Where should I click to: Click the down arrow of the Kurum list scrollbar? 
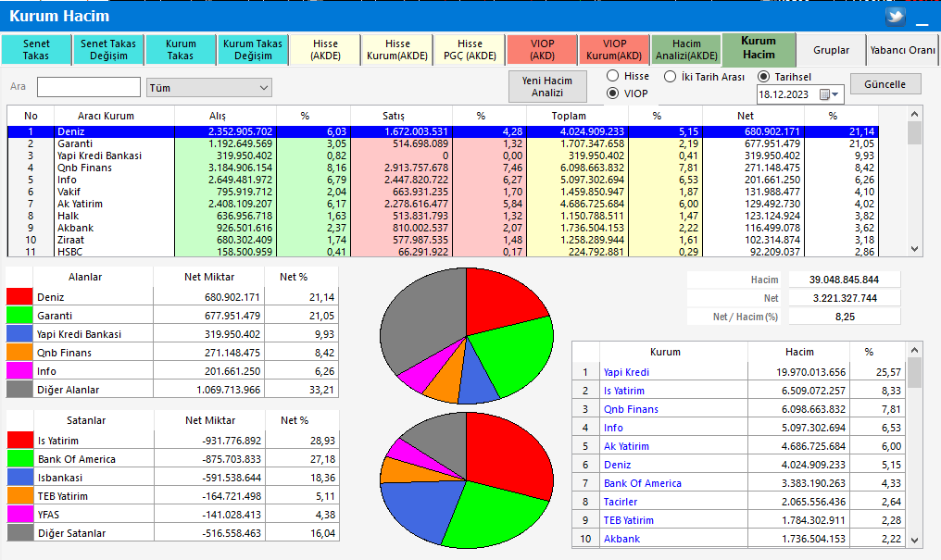pos(914,541)
